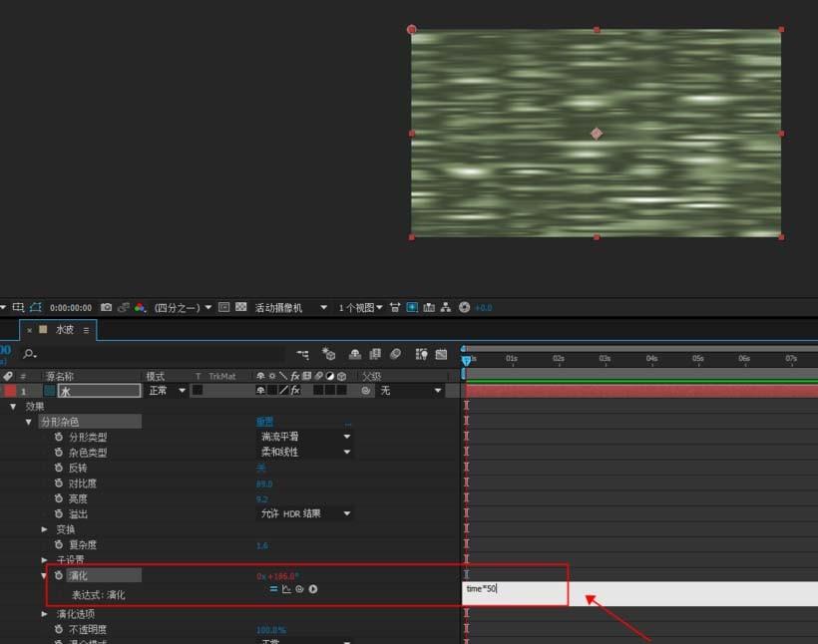Click the snapshot camera icon

pos(106,308)
